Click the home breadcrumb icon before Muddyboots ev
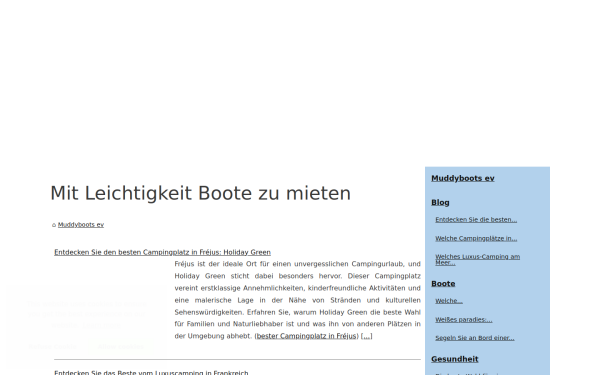 click(x=54, y=225)
